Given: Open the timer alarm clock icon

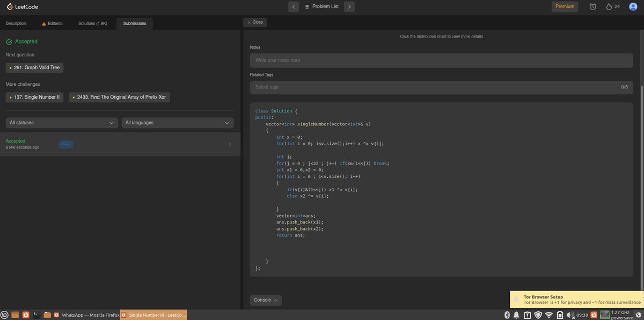Looking at the screenshot, I should coord(592,6).
